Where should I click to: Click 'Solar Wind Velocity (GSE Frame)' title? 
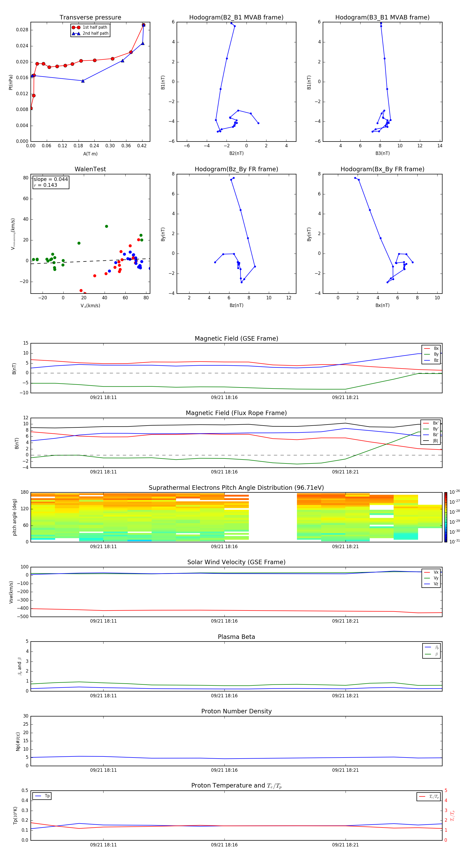236,562
